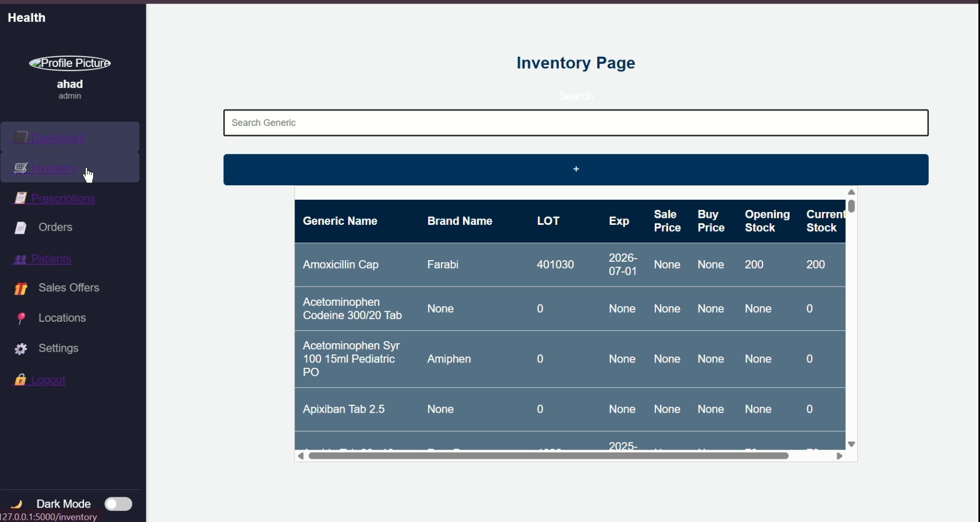This screenshot has width=980, height=522.
Task: Select the Orders book icon
Action: (x=20, y=227)
